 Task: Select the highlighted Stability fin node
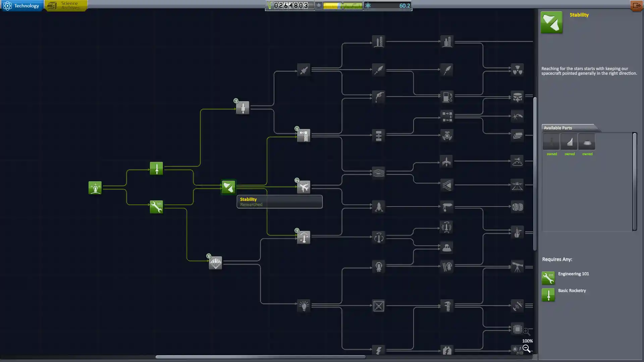point(228,187)
